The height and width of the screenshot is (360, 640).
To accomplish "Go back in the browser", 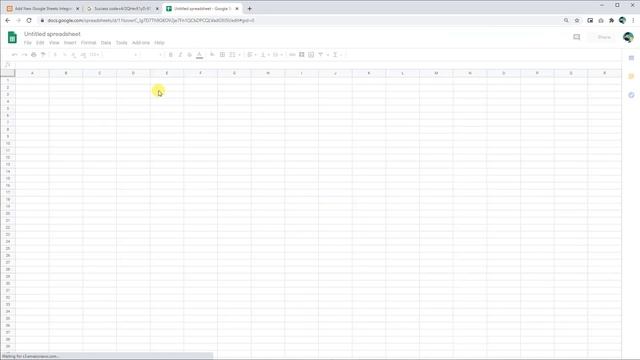I will click(x=8, y=20).
